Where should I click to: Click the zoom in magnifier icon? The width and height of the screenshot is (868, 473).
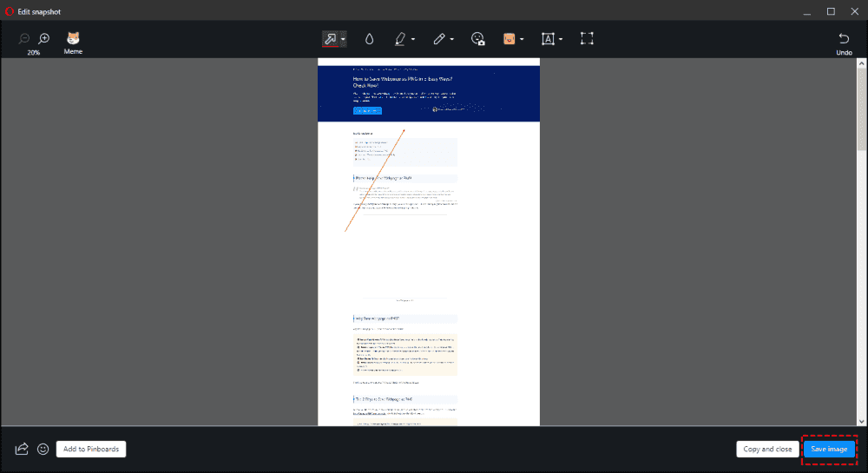[43, 38]
